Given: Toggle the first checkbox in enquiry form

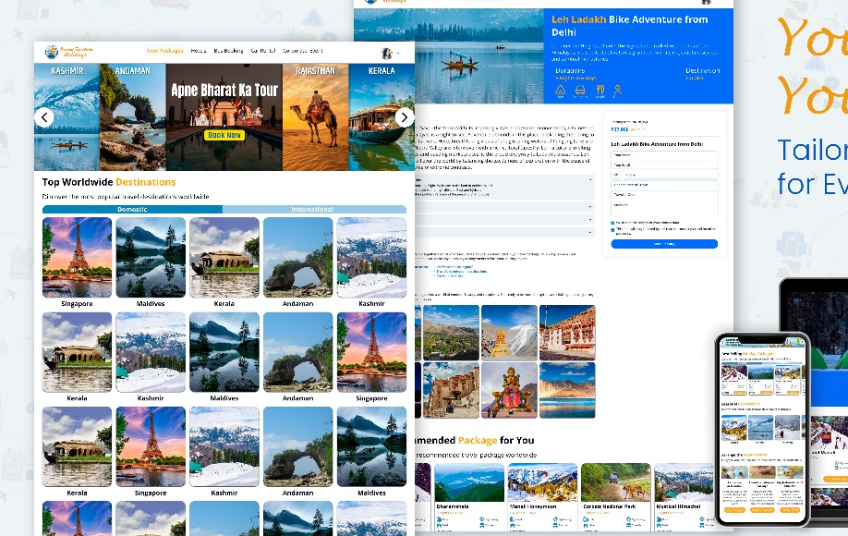Looking at the screenshot, I should click(613, 223).
